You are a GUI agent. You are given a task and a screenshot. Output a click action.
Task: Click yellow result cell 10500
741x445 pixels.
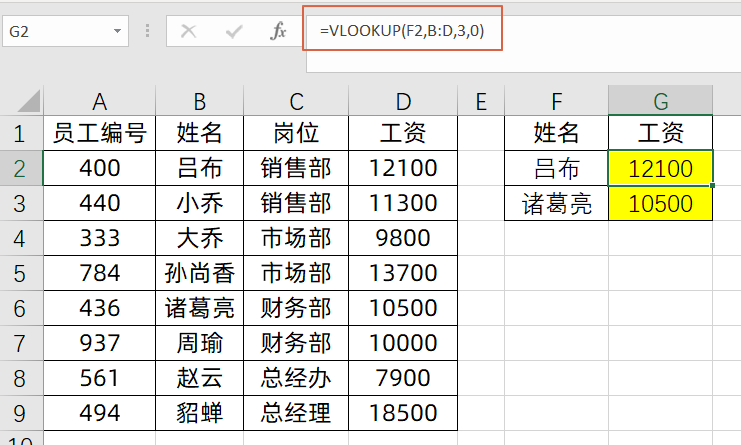[x=661, y=203]
